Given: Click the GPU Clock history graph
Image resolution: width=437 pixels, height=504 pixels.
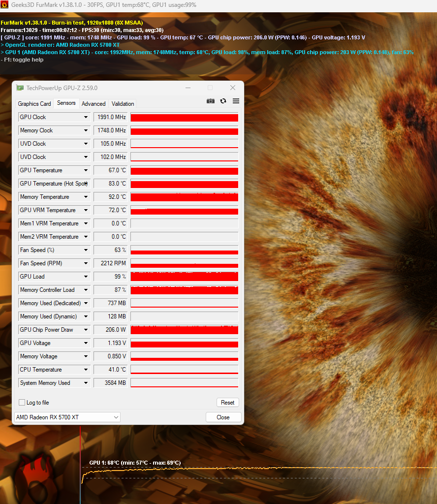Looking at the screenshot, I should [185, 117].
